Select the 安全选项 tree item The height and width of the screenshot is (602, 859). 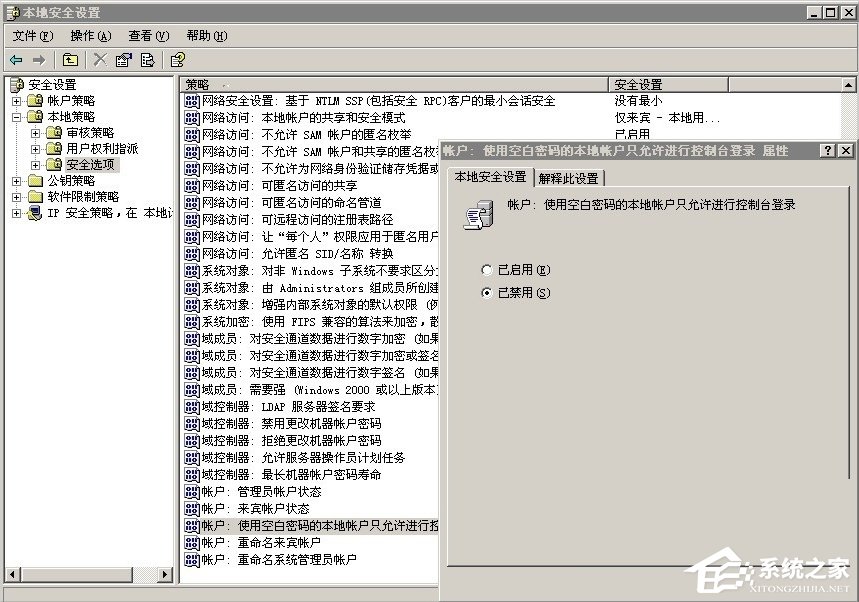click(x=90, y=164)
